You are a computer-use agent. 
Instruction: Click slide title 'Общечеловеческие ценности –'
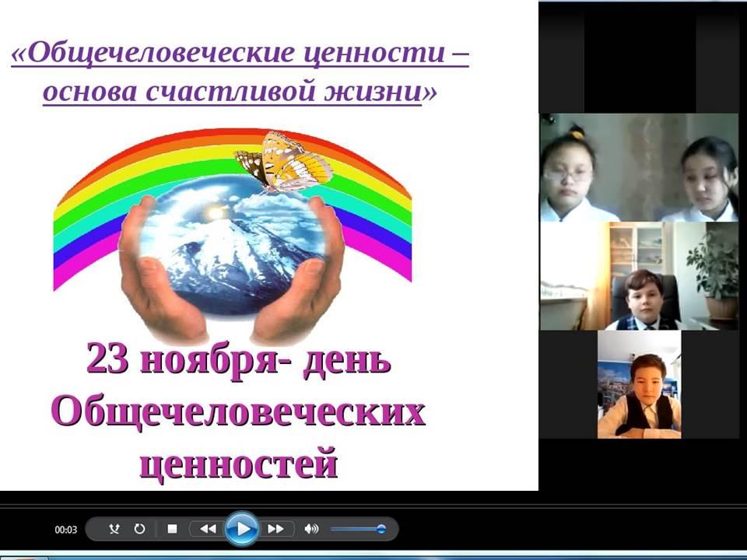(240, 54)
